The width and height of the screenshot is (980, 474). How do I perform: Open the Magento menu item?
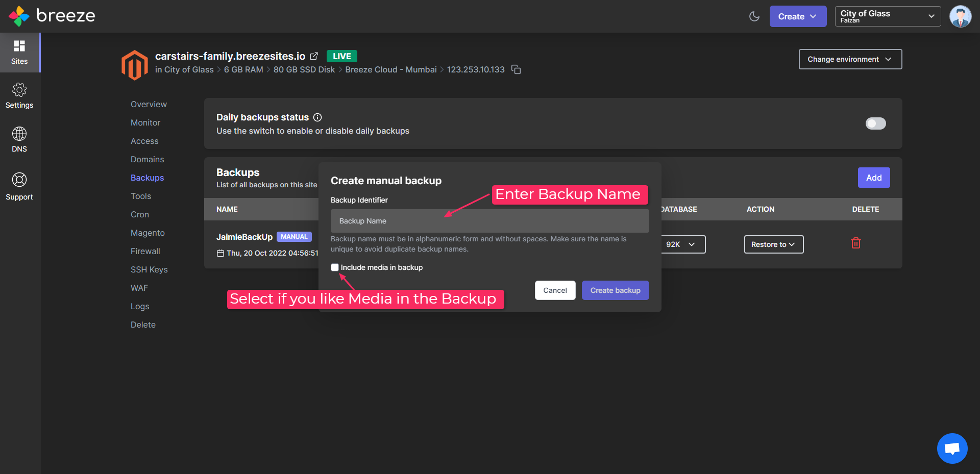tap(148, 233)
